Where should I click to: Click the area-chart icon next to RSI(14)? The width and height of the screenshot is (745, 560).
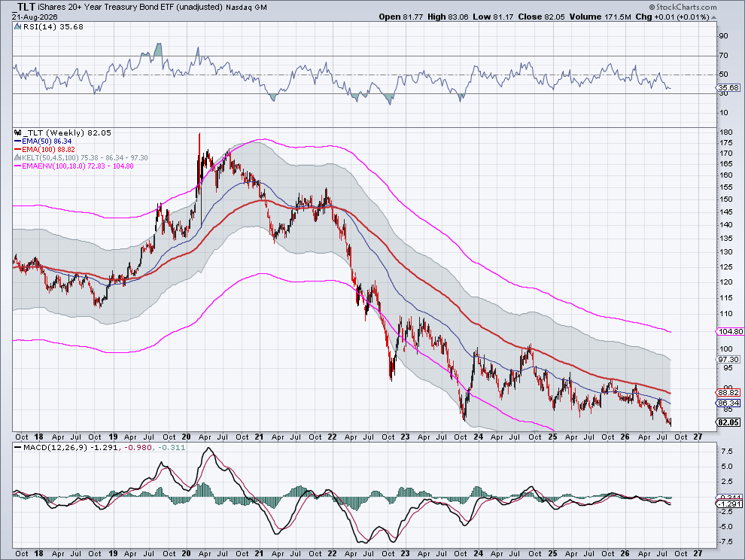tap(17, 27)
